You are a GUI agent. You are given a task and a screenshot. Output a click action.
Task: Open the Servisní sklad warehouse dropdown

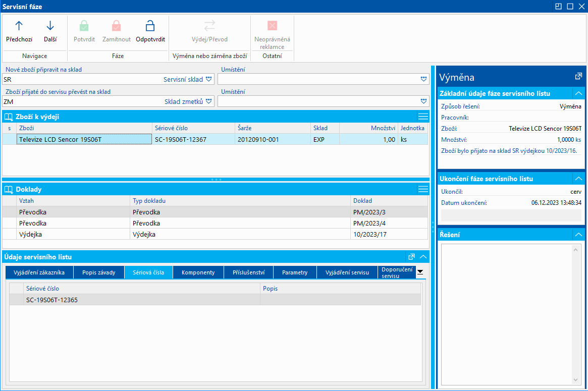[208, 79]
